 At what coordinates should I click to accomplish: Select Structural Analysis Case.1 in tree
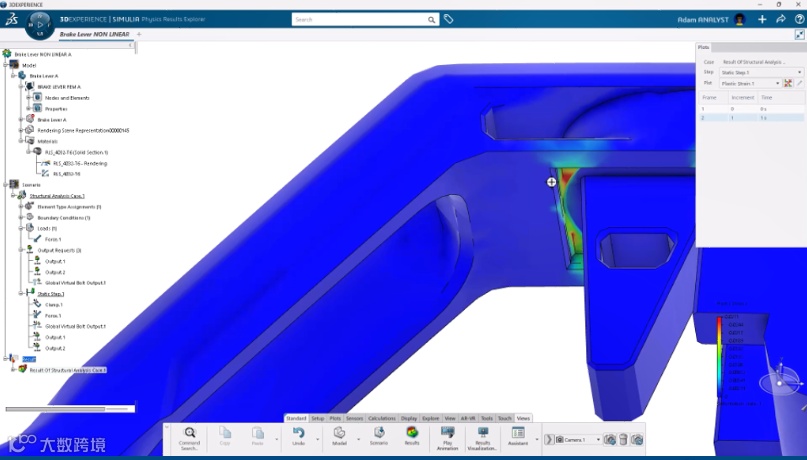pyautogui.click(x=57, y=196)
